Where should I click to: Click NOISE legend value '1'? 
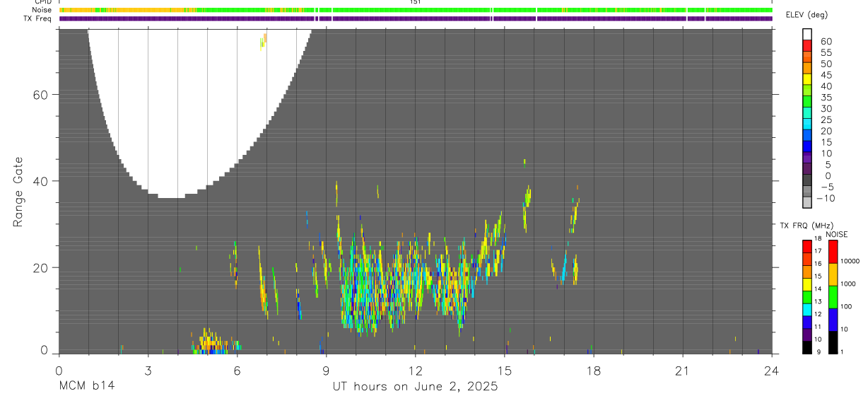(842, 351)
